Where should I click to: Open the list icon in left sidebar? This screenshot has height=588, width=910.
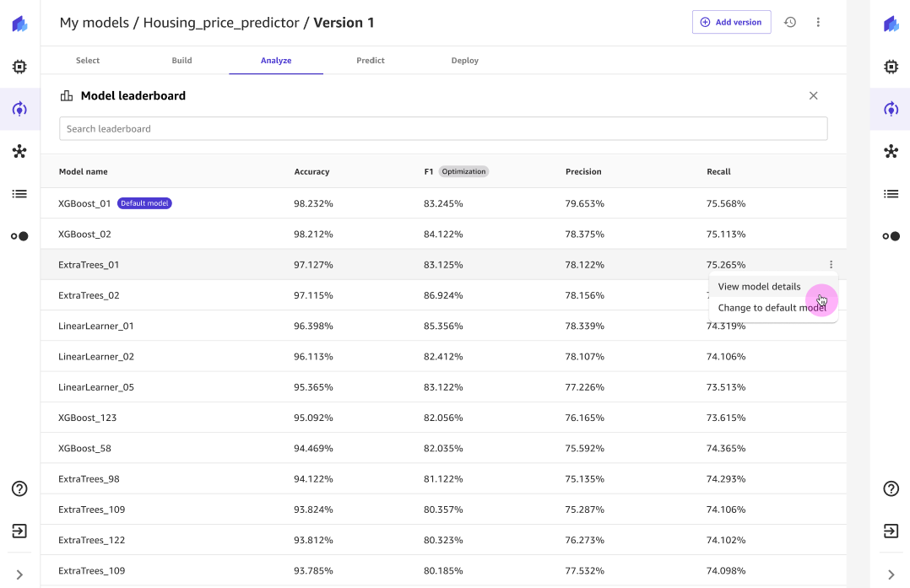19,194
